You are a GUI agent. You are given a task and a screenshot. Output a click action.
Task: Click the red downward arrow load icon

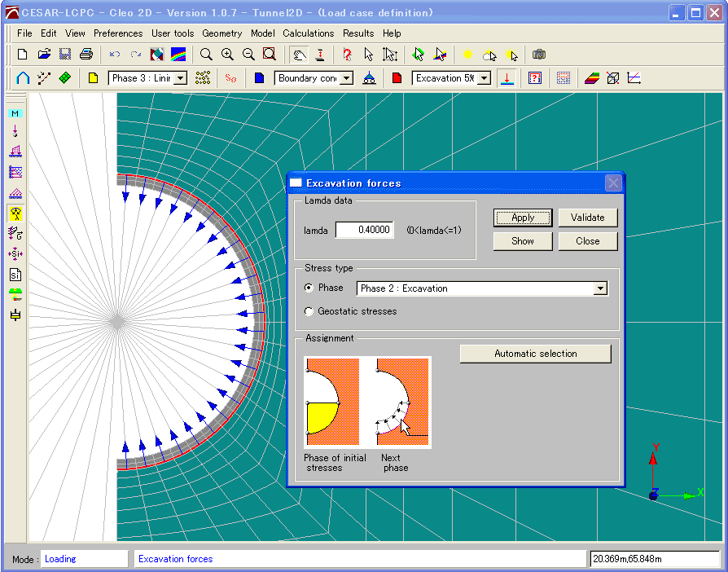click(x=507, y=78)
